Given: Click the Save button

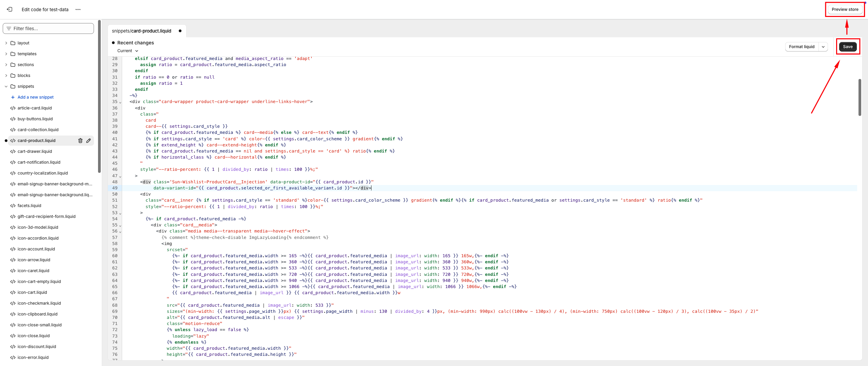Looking at the screenshot, I should click(847, 47).
